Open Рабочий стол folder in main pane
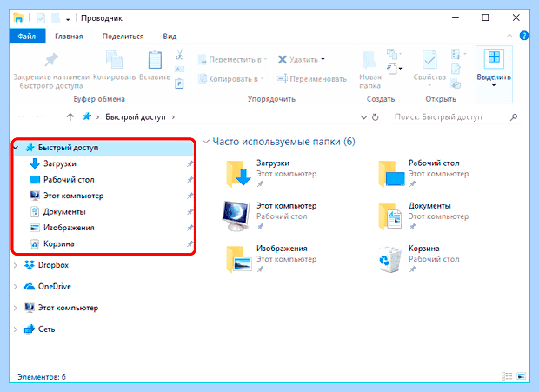The image size is (539, 392). [391, 174]
